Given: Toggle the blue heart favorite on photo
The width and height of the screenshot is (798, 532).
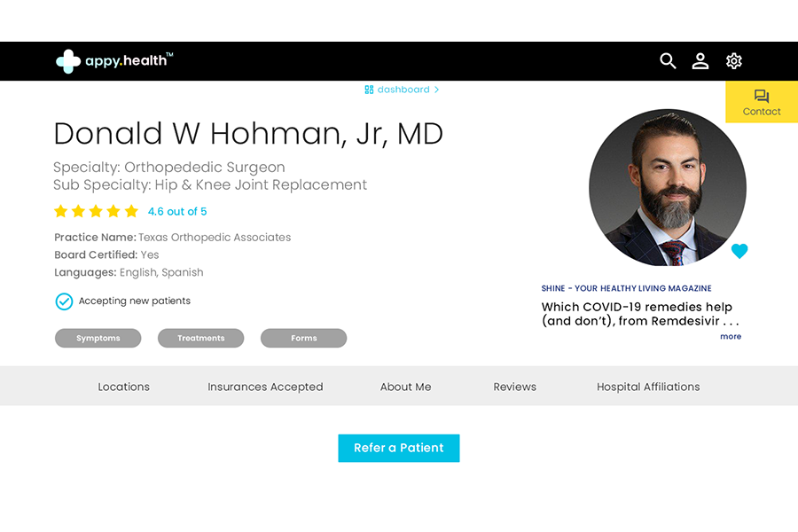Looking at the screenshot, I should pyautogui.click(x=739, y=251).
